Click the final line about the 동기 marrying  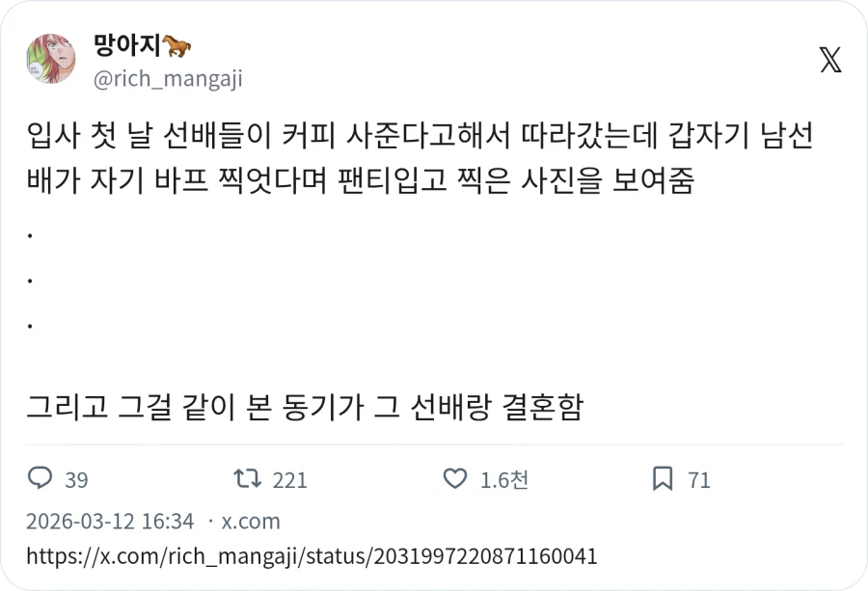coord(309,408)
